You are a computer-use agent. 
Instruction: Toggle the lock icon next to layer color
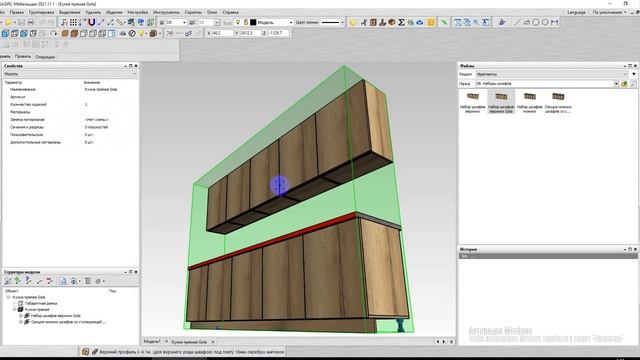coord(245,22)
